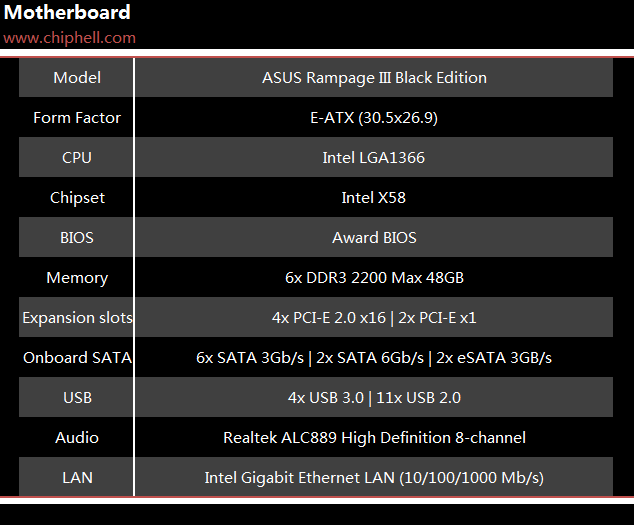This screenshot has width=634, height=525.
Task: Select the Onboard SATA label
Action: click(x=78, y=358)
